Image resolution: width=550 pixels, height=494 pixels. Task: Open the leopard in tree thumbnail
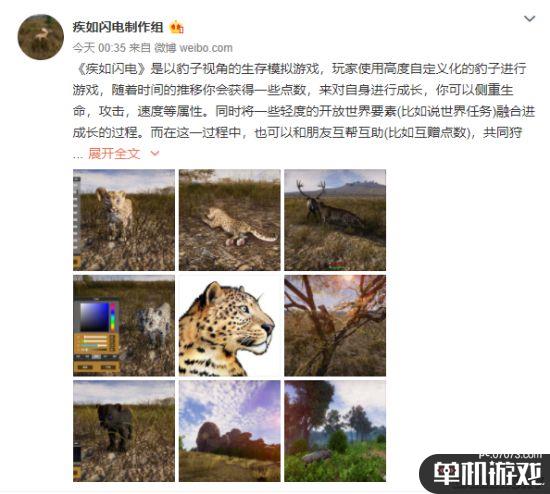(335, 326)
